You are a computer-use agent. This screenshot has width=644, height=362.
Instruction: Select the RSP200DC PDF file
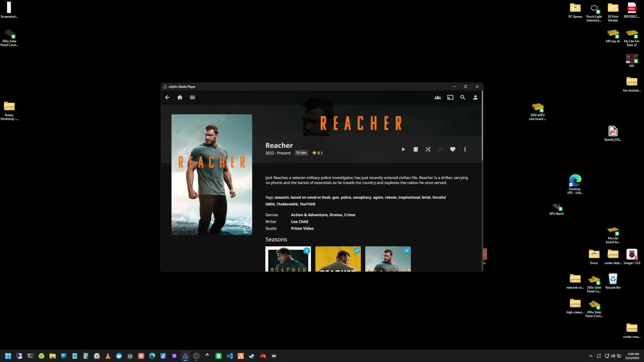tap(632, 11)
